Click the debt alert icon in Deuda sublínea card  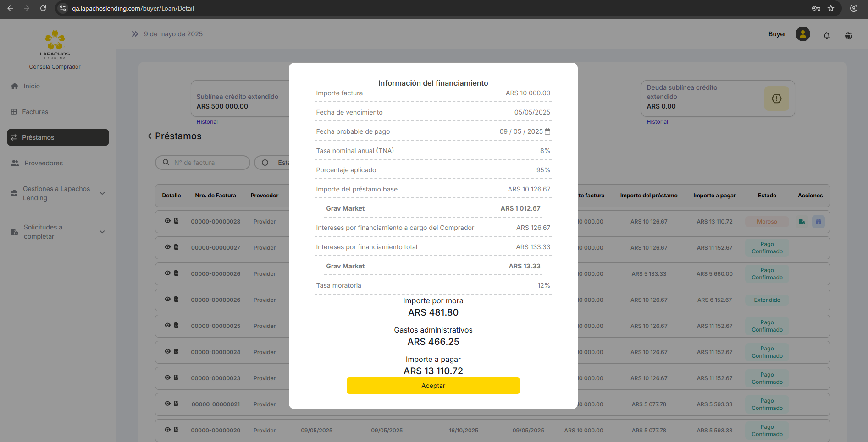776,98
